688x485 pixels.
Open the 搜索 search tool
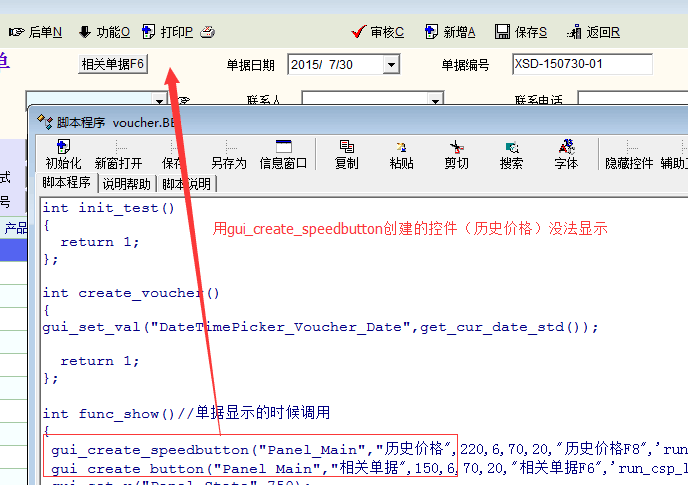511,154
